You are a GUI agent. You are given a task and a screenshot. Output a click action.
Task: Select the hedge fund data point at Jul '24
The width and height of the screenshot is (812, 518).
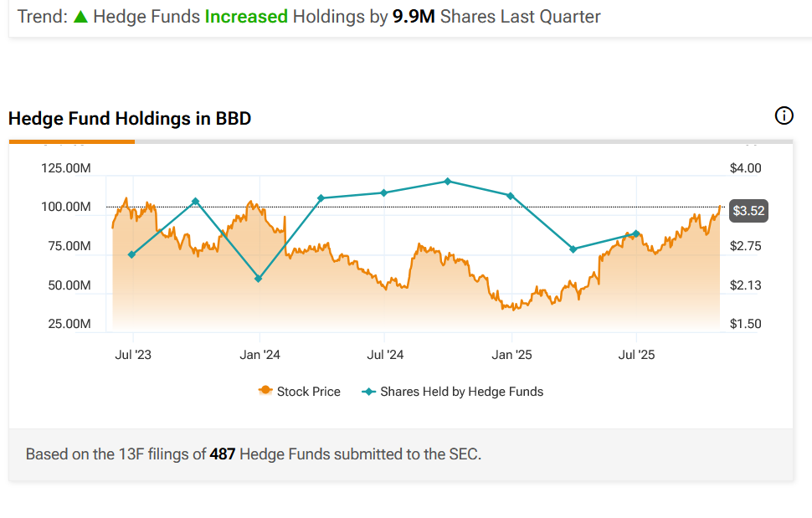383,192
